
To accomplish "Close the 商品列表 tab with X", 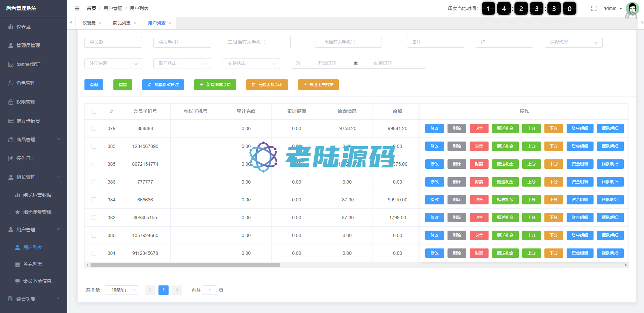I will tap(135, 23).
